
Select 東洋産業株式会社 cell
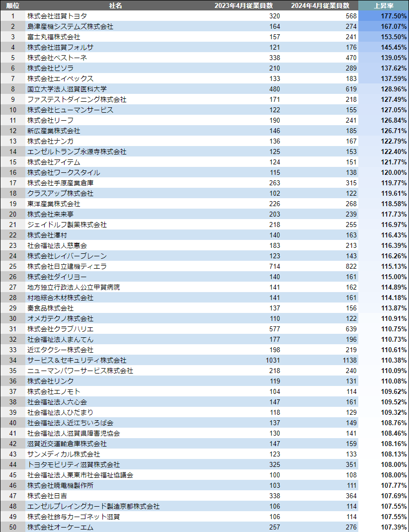[116, 204]
